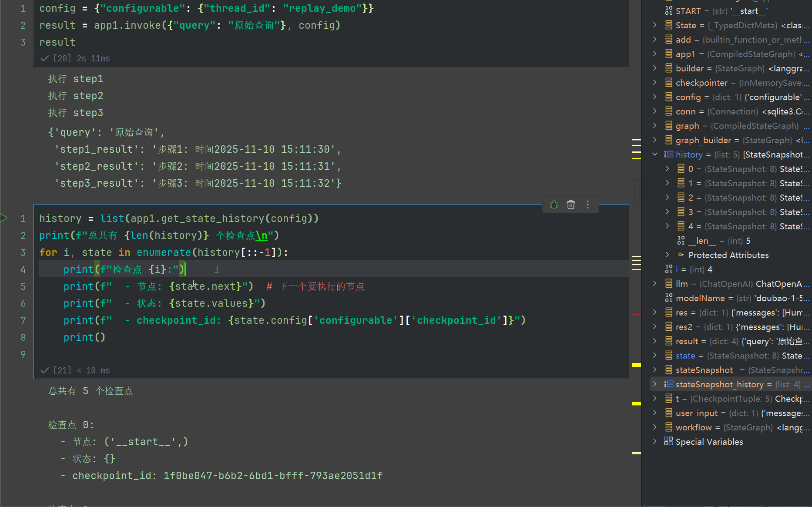Select history item 2 row
The image size is (812, 507).
click(x=730, y=198)
